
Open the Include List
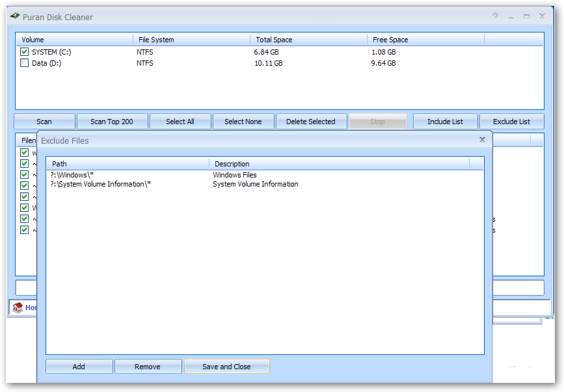[x=446, y=122]
